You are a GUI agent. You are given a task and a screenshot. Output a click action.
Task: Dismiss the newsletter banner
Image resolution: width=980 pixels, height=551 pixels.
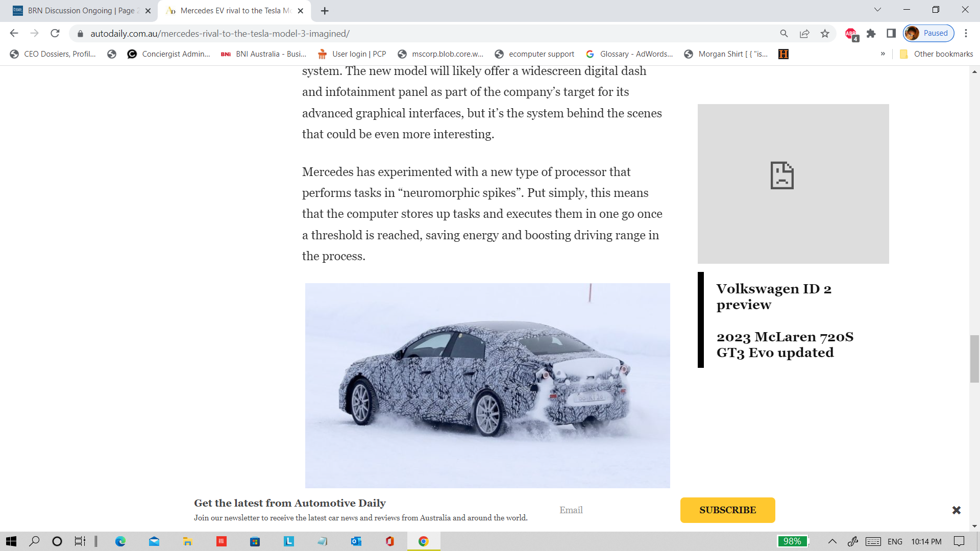tap(957, 510)
